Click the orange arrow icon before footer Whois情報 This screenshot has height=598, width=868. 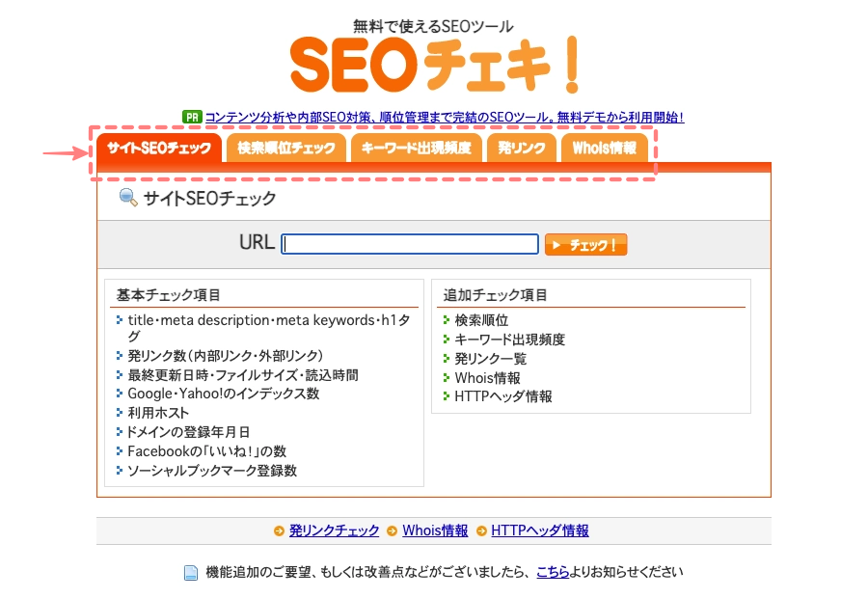pyautogui.click(x=392, y=531)
